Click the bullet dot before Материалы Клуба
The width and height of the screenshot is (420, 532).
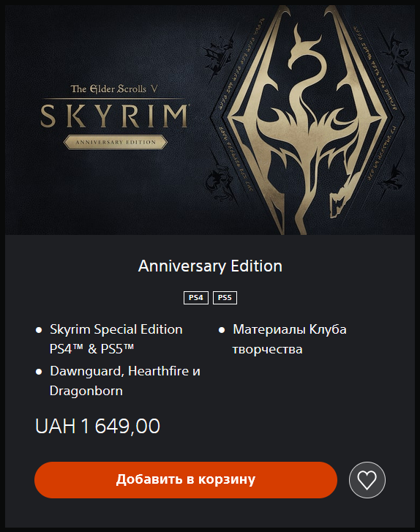222,330
